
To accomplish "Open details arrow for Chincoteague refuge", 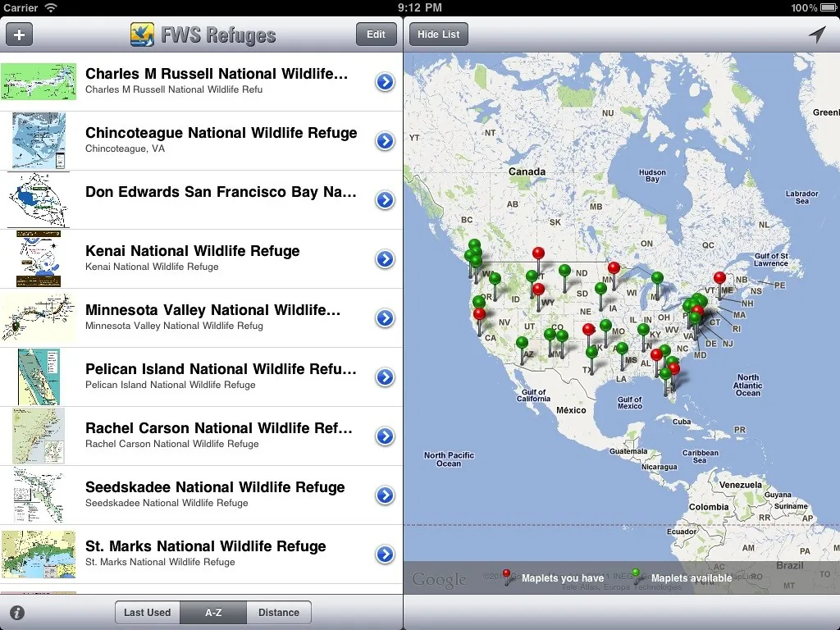I will (x=385, y=141).
